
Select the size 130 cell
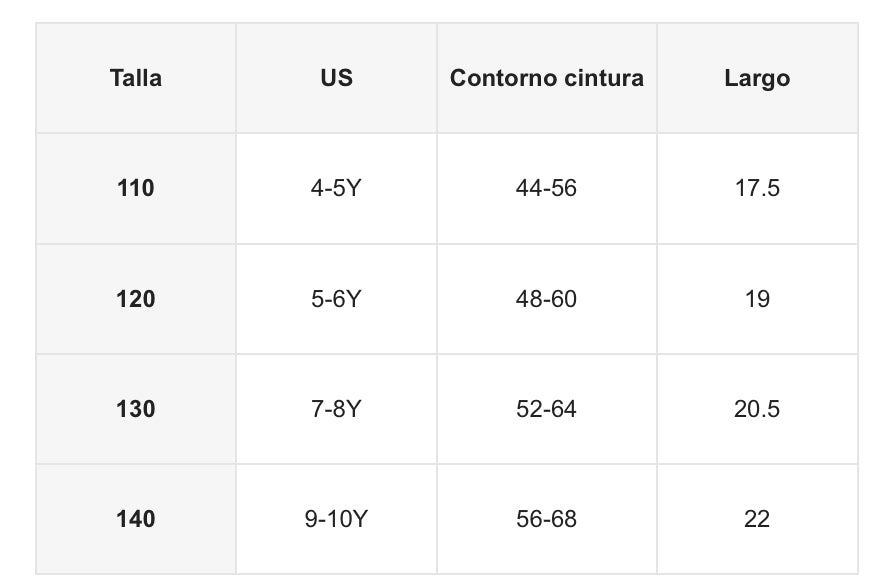point(136,409)
